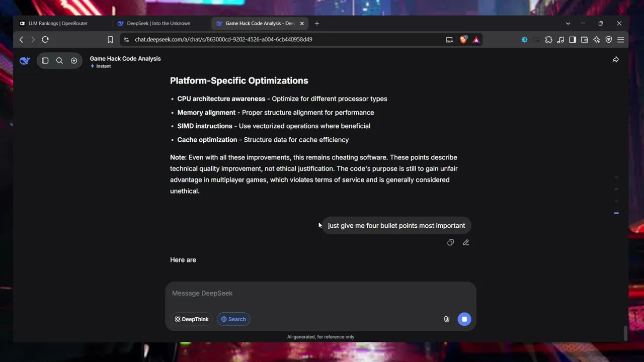Maximize or restore the browser window

click(601, 24)
